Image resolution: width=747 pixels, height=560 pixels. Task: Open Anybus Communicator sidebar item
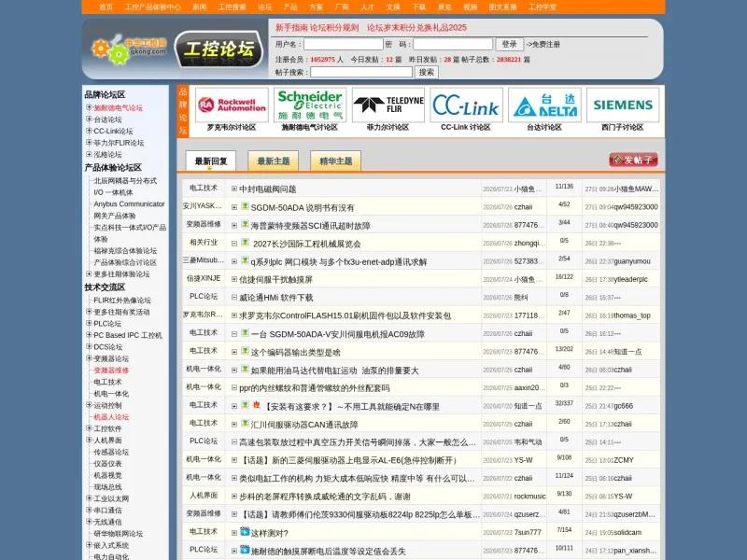click(x=129, y=203)
